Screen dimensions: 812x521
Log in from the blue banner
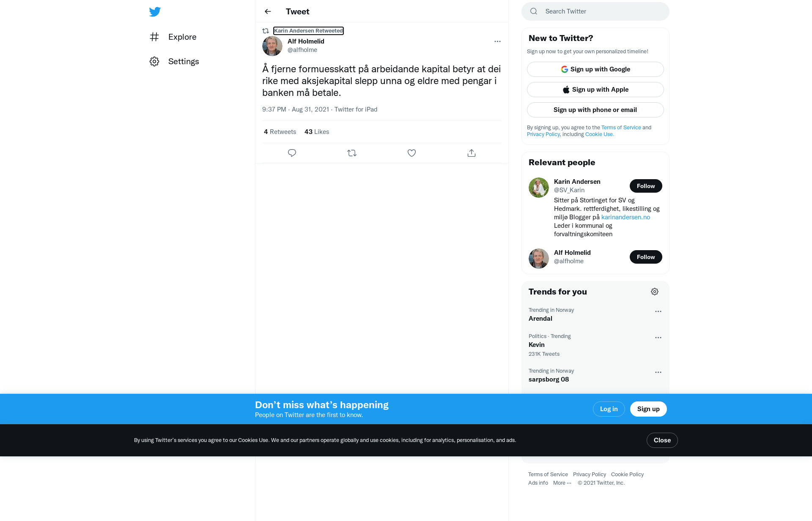click(x=609, y=409)
